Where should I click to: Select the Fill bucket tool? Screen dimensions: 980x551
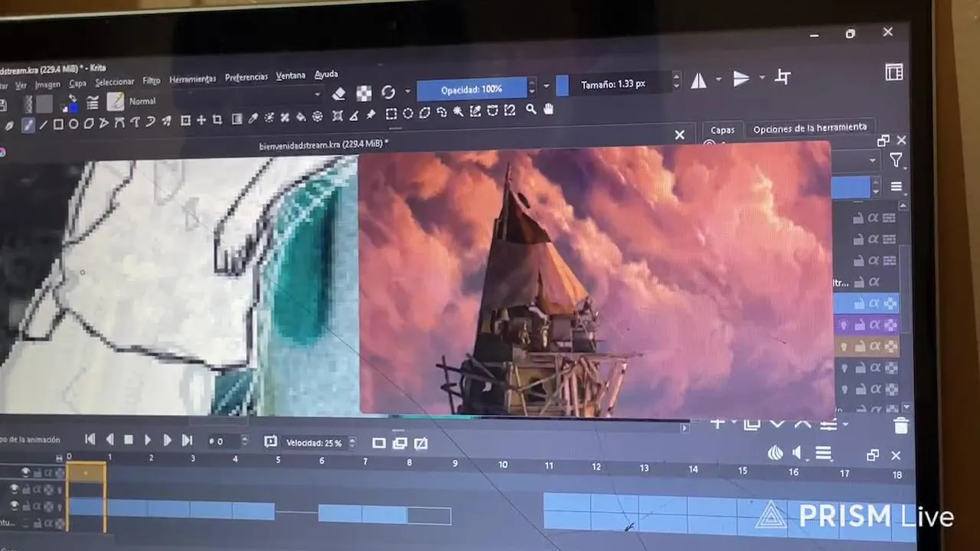(301, 117)
